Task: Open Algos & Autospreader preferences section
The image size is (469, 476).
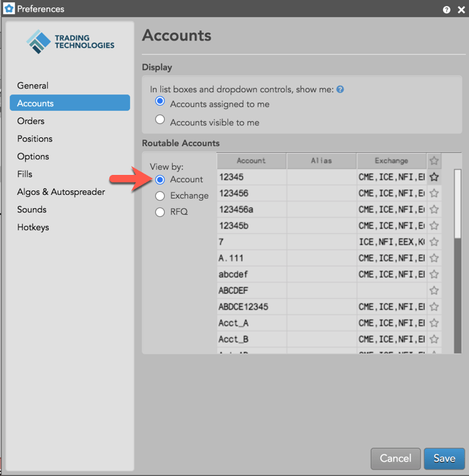Action: (x=70, y=192)
